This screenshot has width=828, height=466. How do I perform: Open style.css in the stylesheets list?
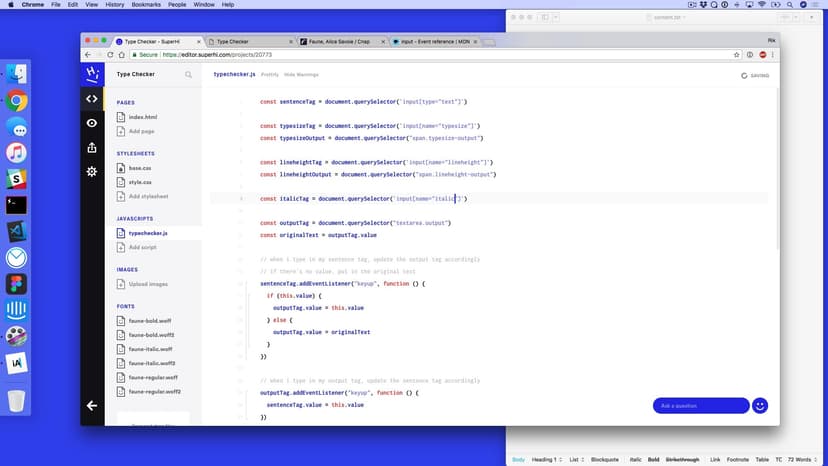141,183
